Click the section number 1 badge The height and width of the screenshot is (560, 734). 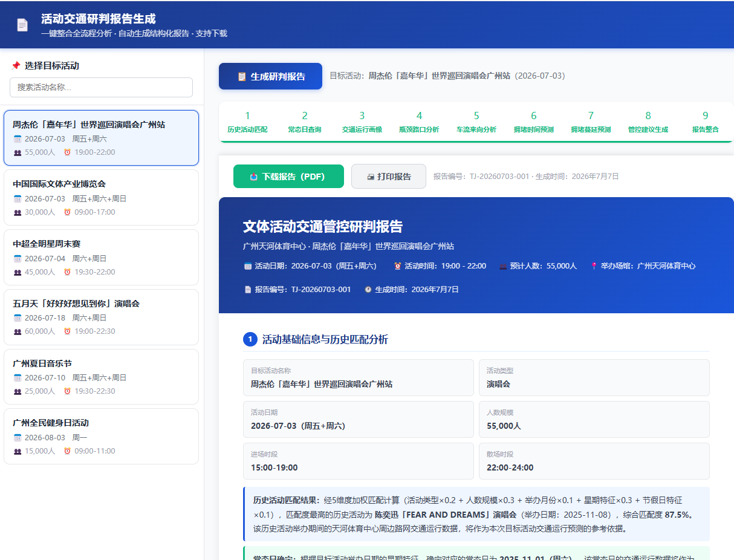[x=250, y=339]
